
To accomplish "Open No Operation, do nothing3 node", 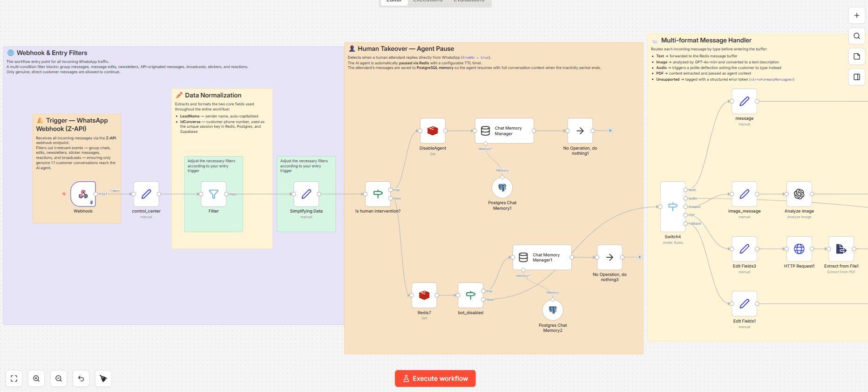I will point(610,257).
